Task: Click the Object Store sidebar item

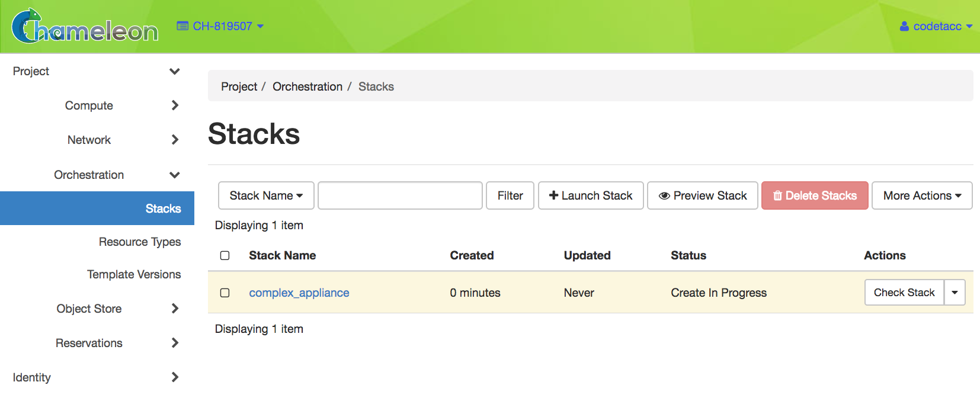Action: point(89,309)
